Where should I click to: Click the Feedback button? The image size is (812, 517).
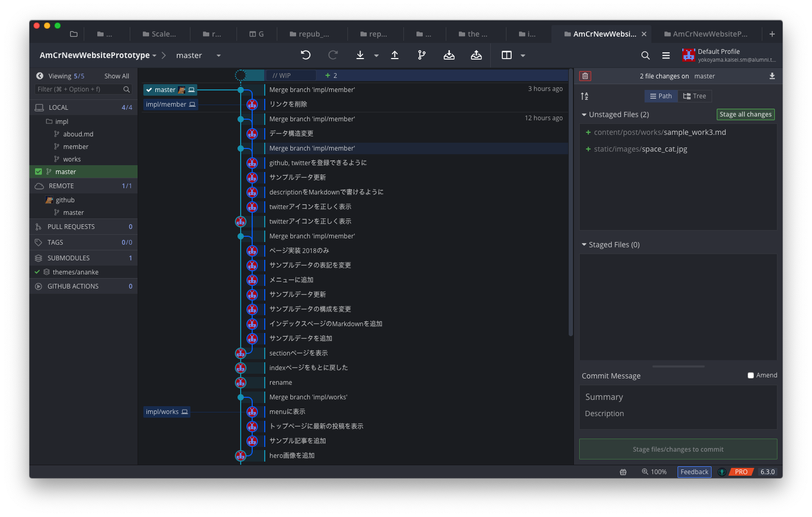click(694, 472)
